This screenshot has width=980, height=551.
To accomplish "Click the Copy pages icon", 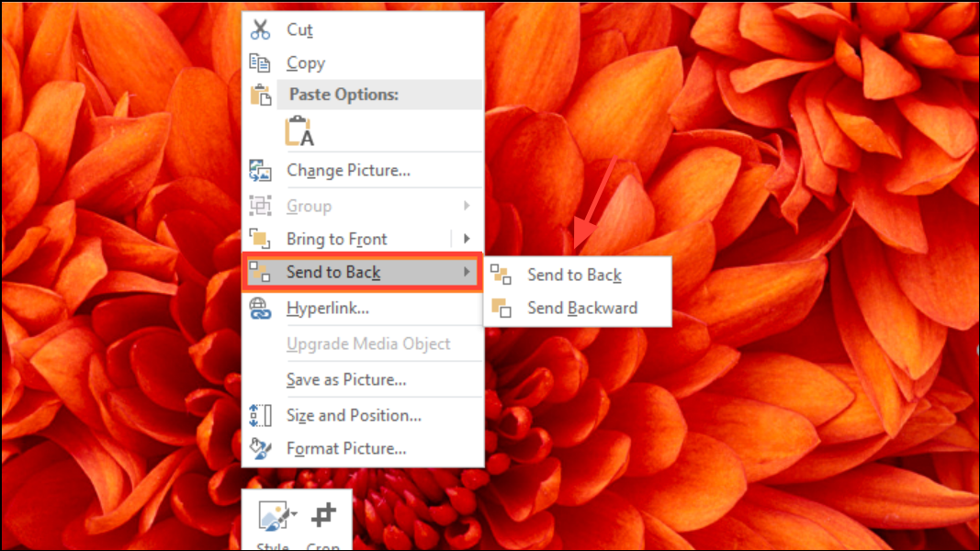I will coord(261,63).
